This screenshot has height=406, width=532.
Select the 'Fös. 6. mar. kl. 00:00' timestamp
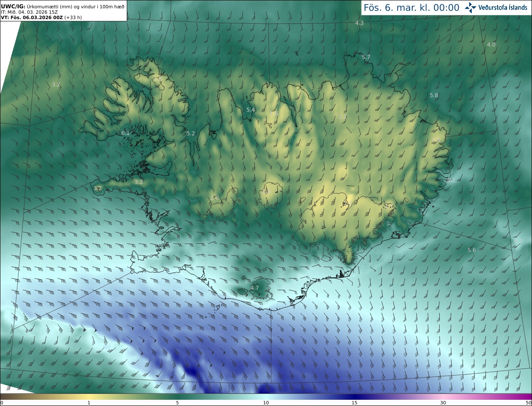411,7
